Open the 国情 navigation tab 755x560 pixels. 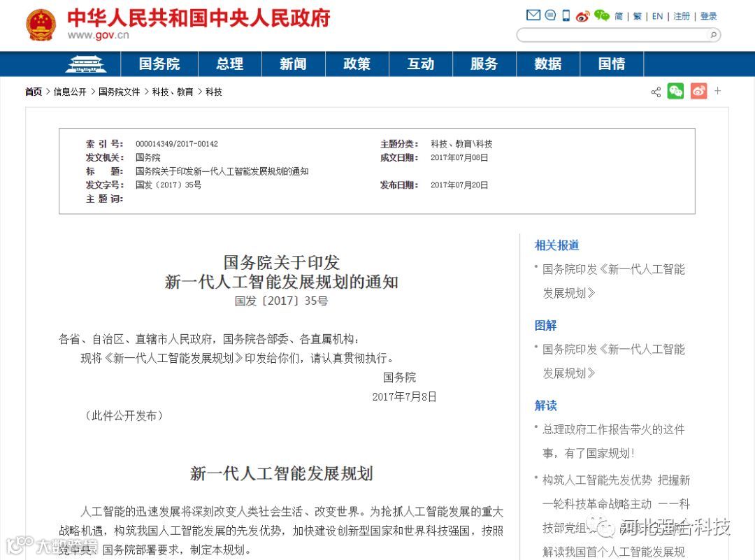(x=612, y=64)
